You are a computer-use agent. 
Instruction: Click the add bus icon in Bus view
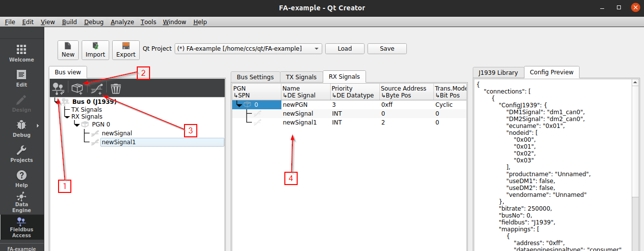[x=60, y=88]
